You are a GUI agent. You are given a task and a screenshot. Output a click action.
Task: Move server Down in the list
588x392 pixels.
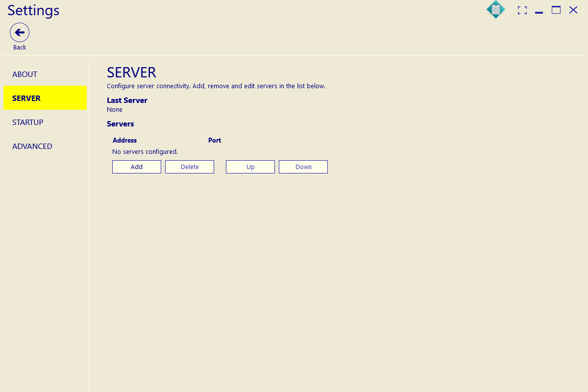303,167
